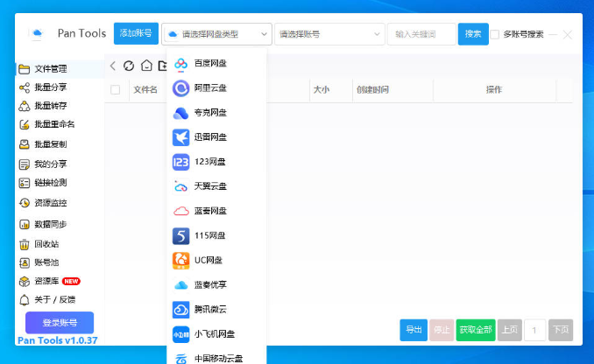
Task: Select 阿里云盘 from the dropdown list
Action: [216, 88]
